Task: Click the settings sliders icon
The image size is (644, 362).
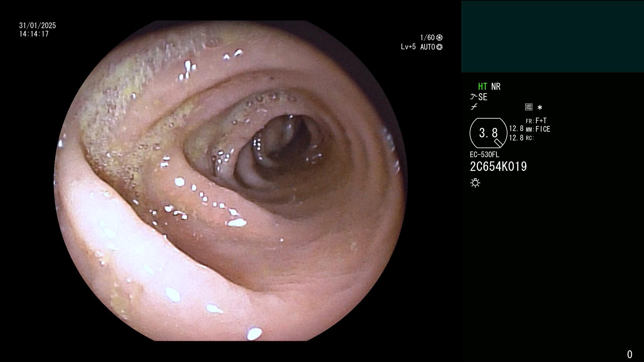Action: pos(529,107)
